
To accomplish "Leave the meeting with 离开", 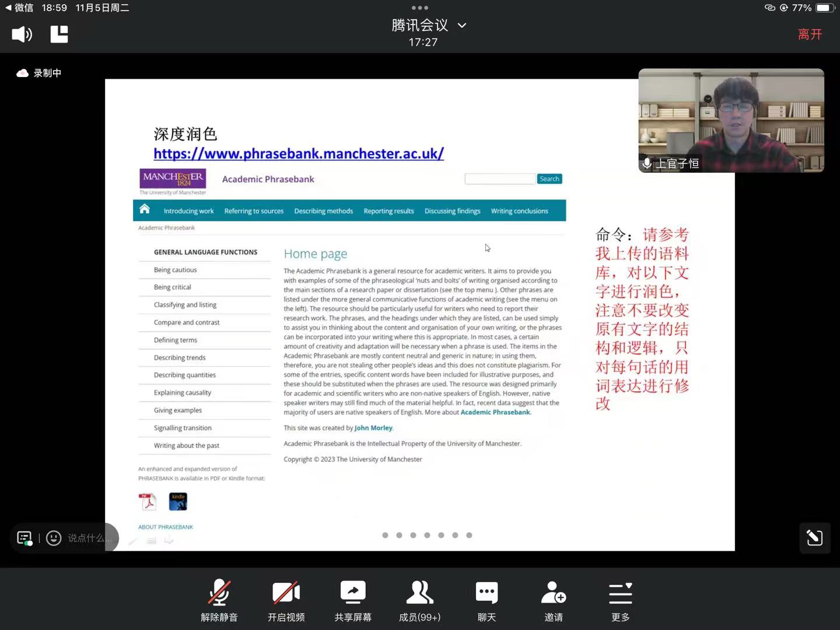I will point(810,34).
